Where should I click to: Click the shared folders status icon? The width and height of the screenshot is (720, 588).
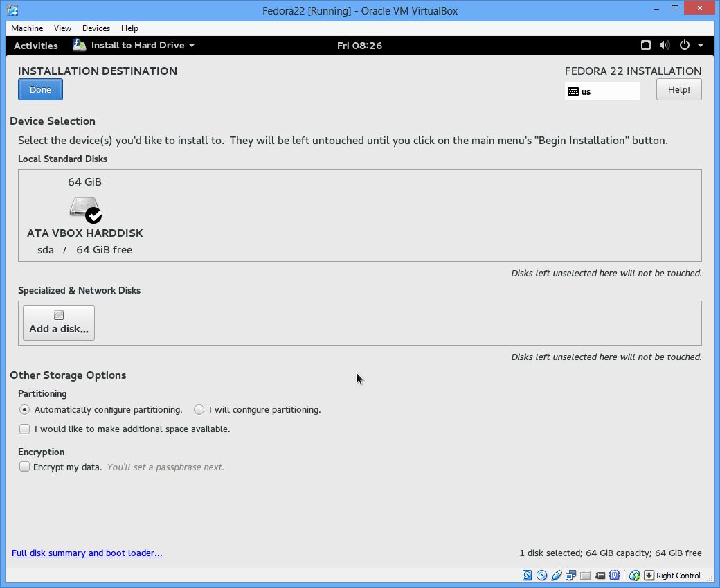click(586, 575)
